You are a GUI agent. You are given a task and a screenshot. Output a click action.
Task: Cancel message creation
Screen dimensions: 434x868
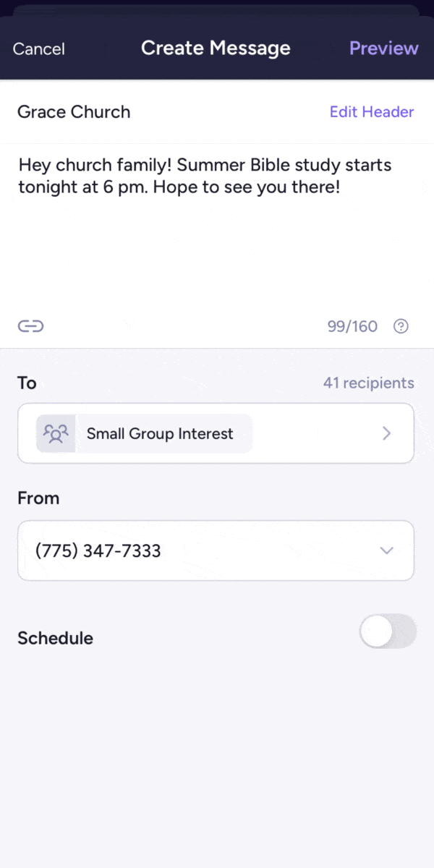point(39,48)
